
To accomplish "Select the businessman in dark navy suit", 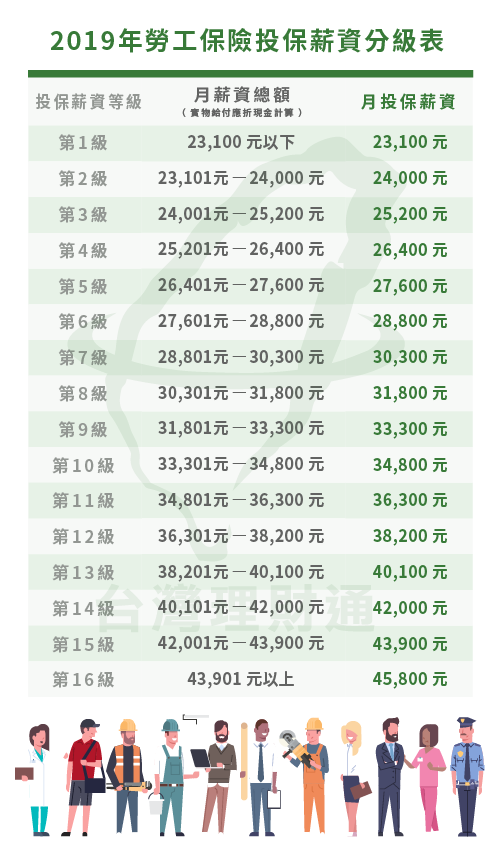I will point(390,777).
